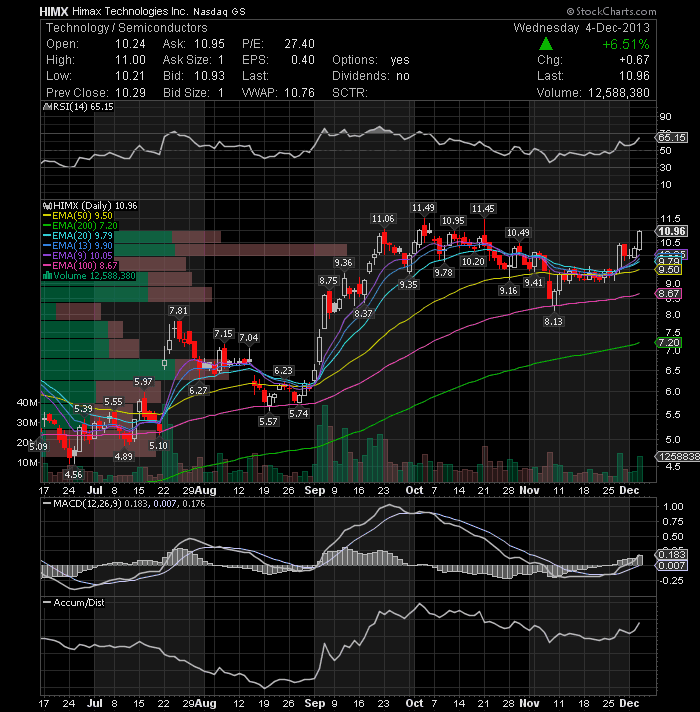Click the 8.13 low price annotation

[x=553, y=321]
